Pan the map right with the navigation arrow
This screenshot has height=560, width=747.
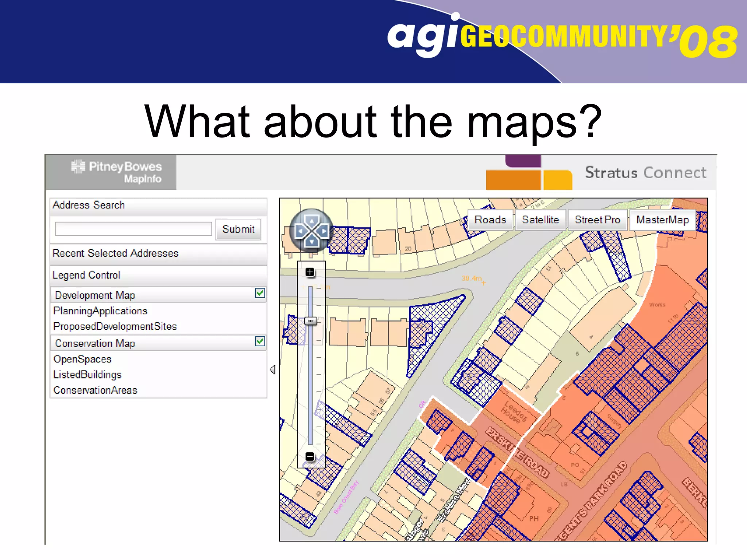[323, 231]
